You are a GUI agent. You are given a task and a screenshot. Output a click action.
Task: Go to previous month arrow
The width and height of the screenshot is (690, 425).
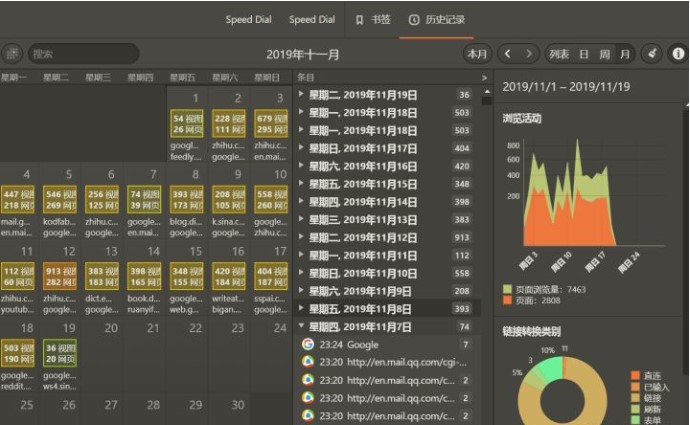click(509, 53)
